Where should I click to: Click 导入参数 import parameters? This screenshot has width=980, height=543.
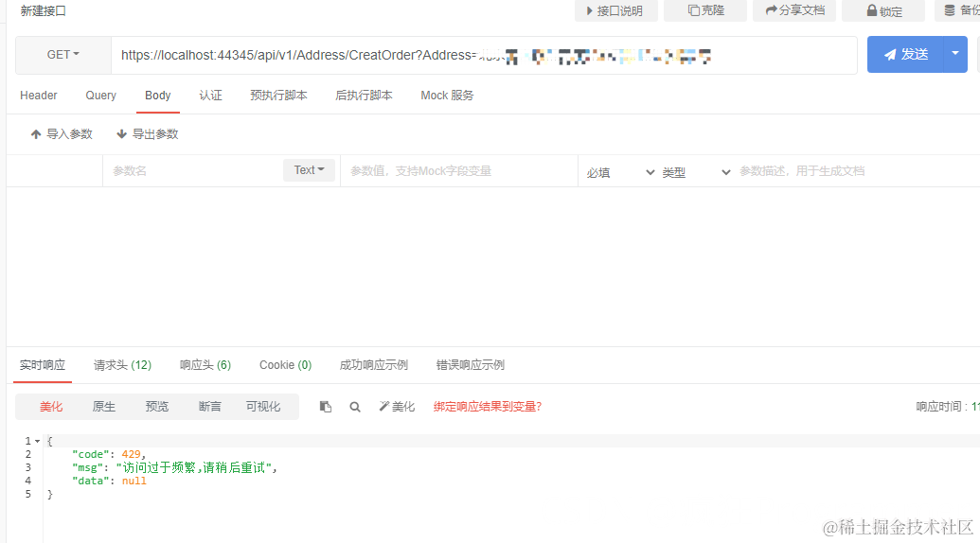62,134
